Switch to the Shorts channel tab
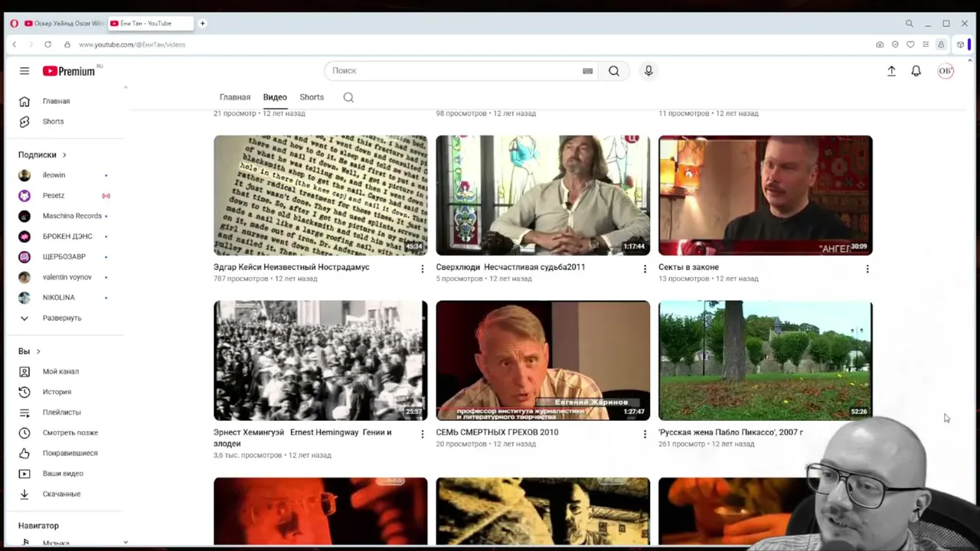Screen dimensions: 980x551 click(x=312, y=97)
